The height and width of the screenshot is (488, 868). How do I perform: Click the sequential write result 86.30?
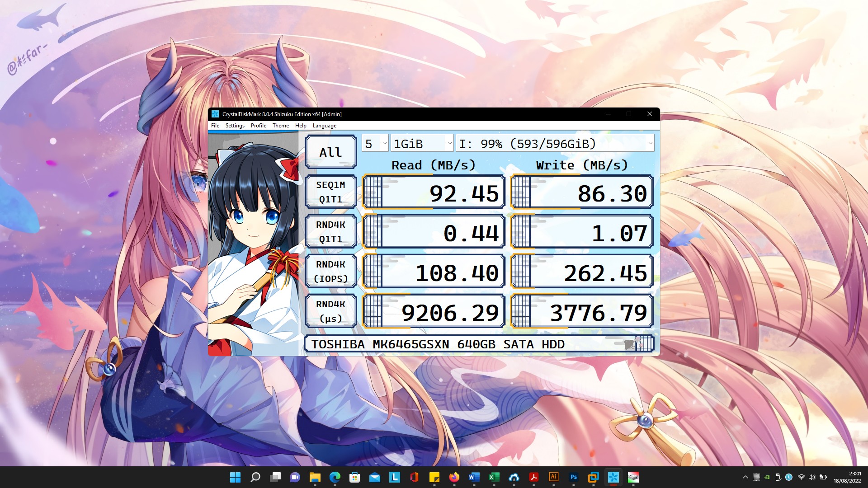(x=582, y=192)
